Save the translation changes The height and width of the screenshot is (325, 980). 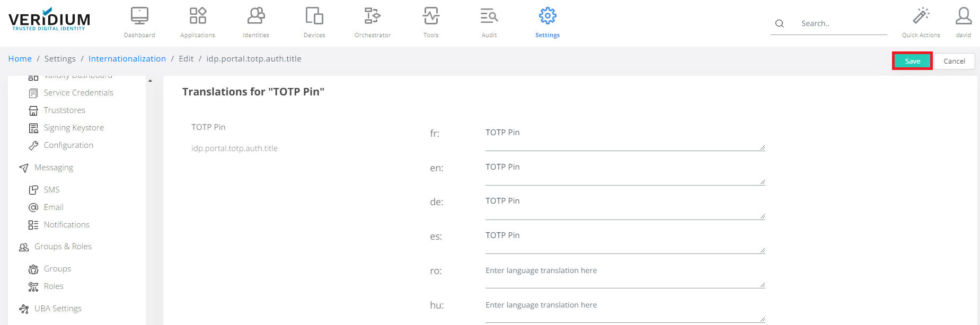pyautogui.click(x=912, y=61)
